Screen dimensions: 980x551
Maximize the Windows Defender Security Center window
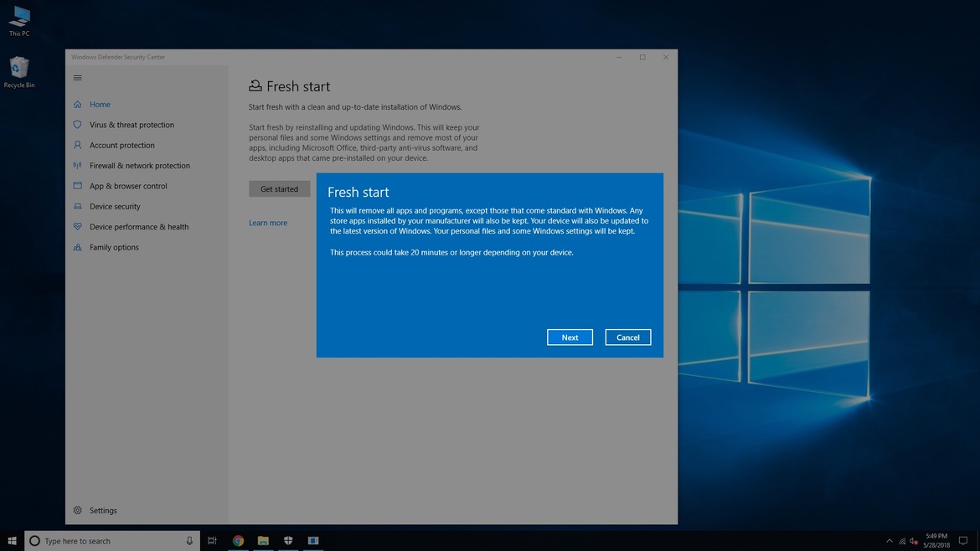[x=642, y=57]
